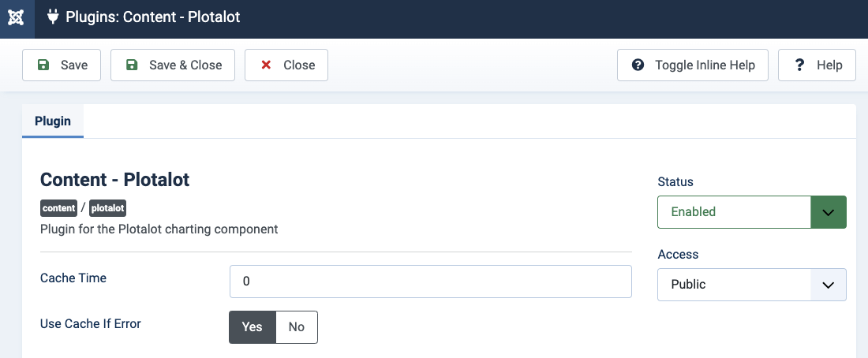The width and height of the screenshot is (868, 358).
Task: Click the plug icon beside the page title
Action: [53, 17]
